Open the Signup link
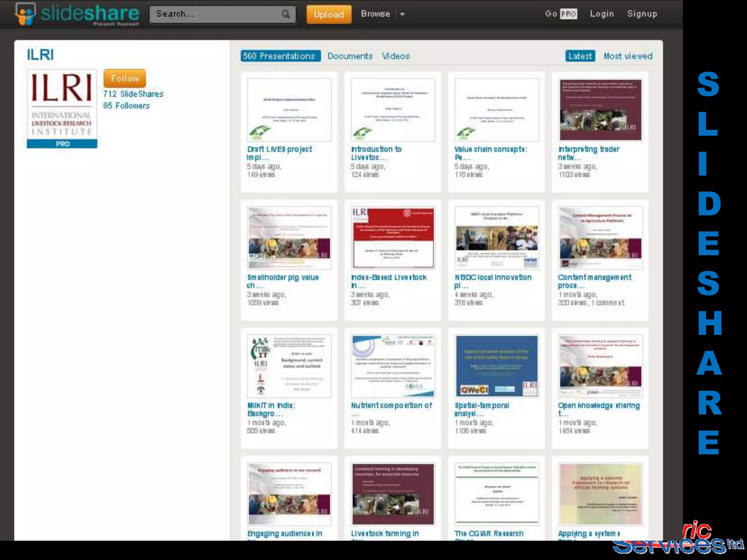The image size is (747, 560). pyautogui.click(x=642, y=14)
